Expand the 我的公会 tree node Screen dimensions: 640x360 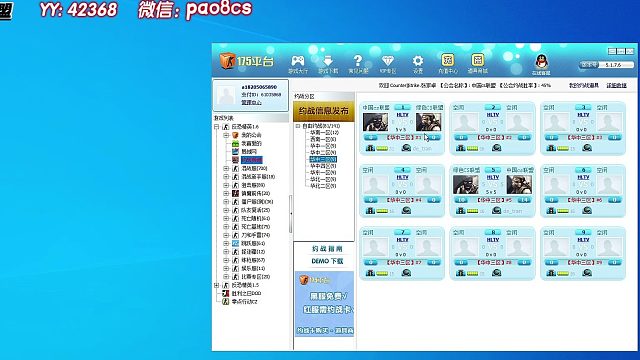coord(226,135)
